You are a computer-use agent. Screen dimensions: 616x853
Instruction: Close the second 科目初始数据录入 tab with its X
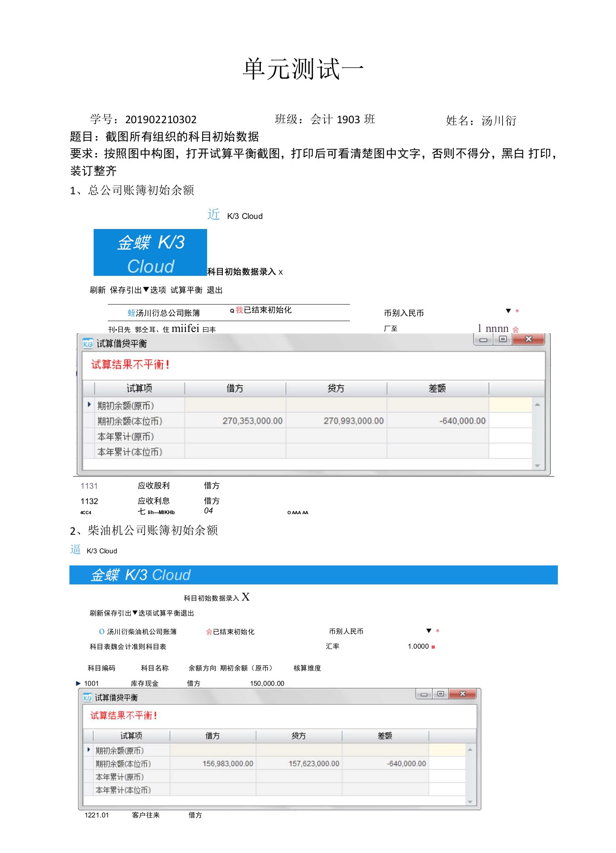click(x=245, y=597)
